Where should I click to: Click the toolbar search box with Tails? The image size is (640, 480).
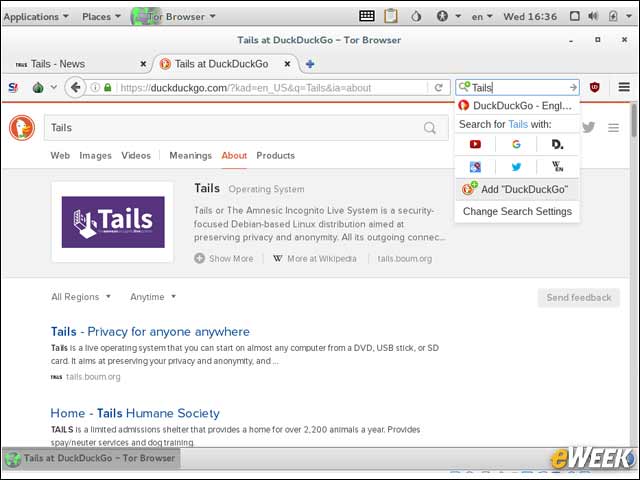click(x=518, y=87)
